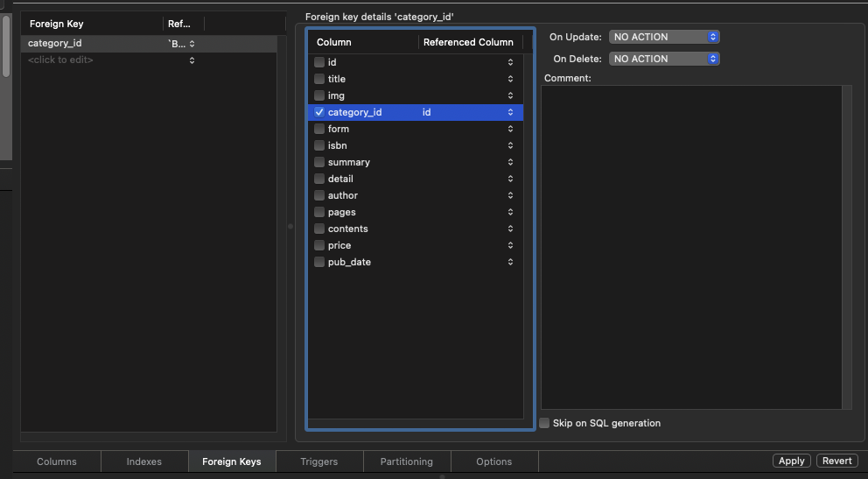Check the summary column checkbox
The image size is (868, 479).
click(x=318, y=162)
